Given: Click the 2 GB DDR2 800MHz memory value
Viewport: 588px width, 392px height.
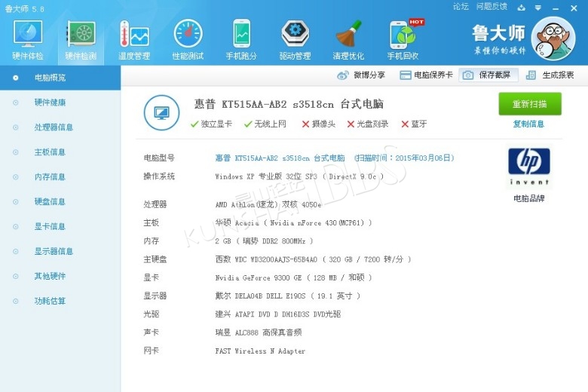Looking at the screenshot, I should pos(264,240).
